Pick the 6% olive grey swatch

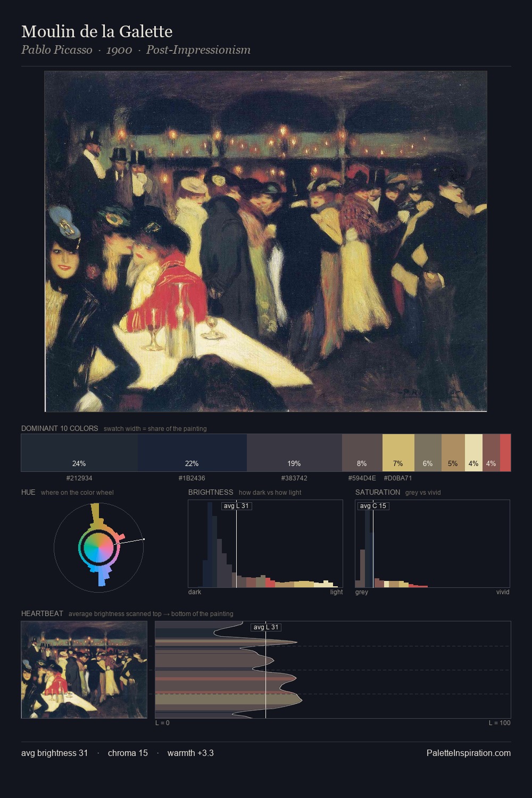click(x=428, y=453)
